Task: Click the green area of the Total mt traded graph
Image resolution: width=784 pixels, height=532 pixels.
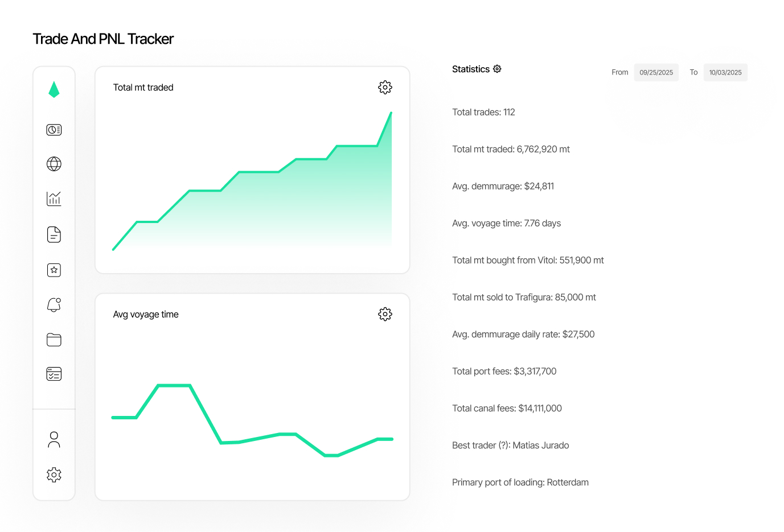Action: coord(256,216)
